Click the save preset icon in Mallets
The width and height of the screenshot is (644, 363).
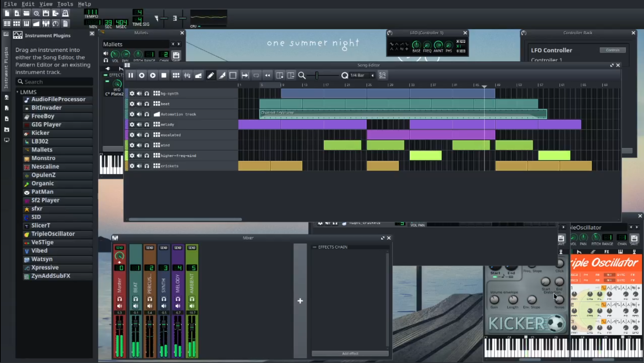click(x=176, y=55)
